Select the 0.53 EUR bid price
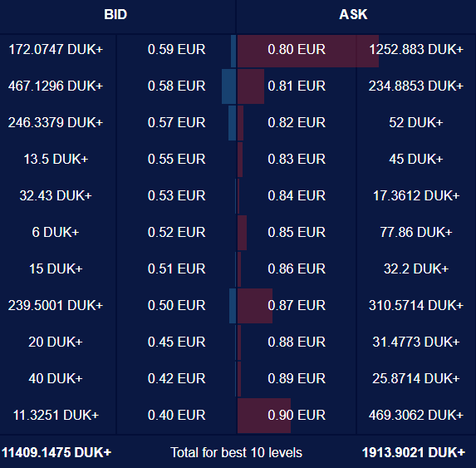This screenshot has height=468, width=476. point(176,195)
